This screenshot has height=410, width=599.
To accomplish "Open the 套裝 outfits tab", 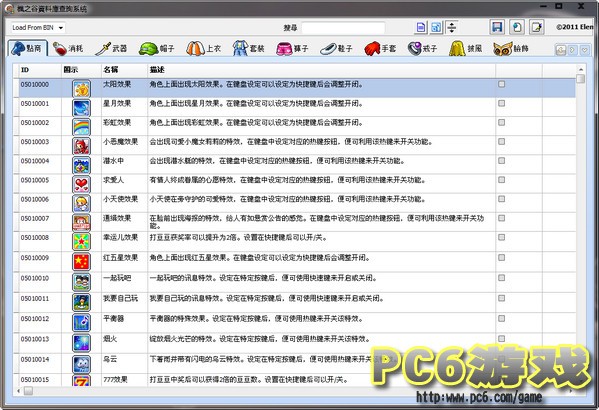I will click(x=248, y=49).
